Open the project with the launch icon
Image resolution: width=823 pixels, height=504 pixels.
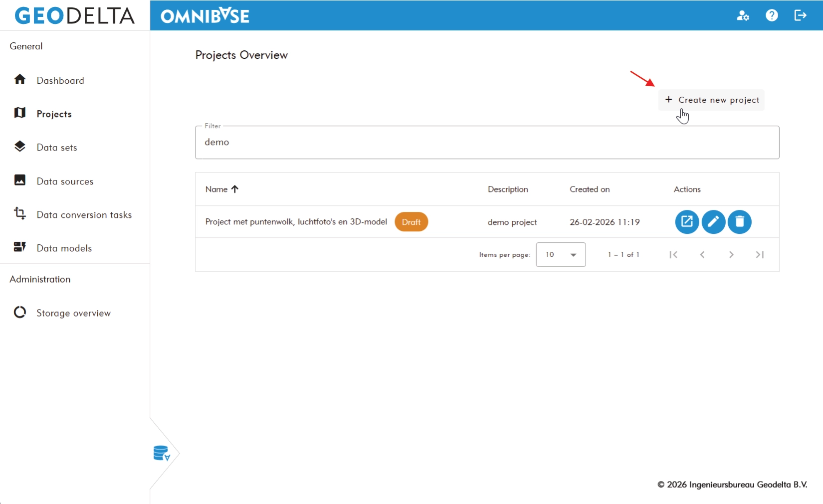pyautogui.click(x=687, y=222)
